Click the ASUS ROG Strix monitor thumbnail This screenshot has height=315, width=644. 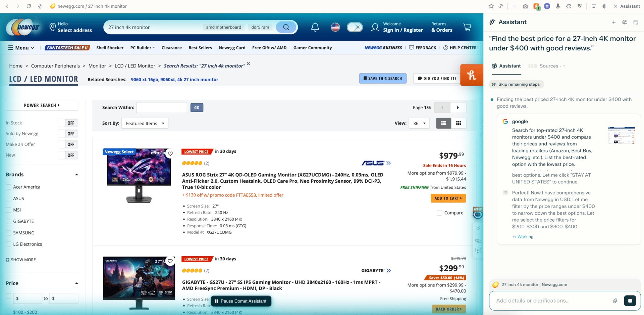139,176
